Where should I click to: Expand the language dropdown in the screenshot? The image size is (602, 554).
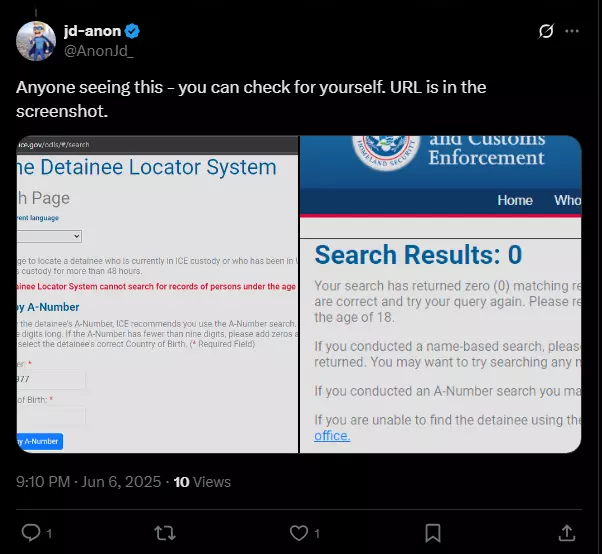(49, 236)
